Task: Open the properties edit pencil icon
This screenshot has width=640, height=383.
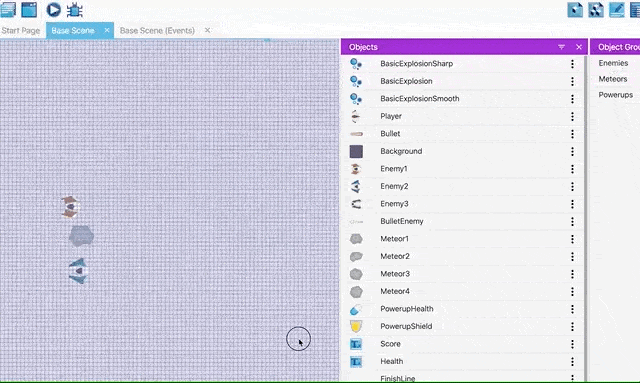Action: click(617, 9)
